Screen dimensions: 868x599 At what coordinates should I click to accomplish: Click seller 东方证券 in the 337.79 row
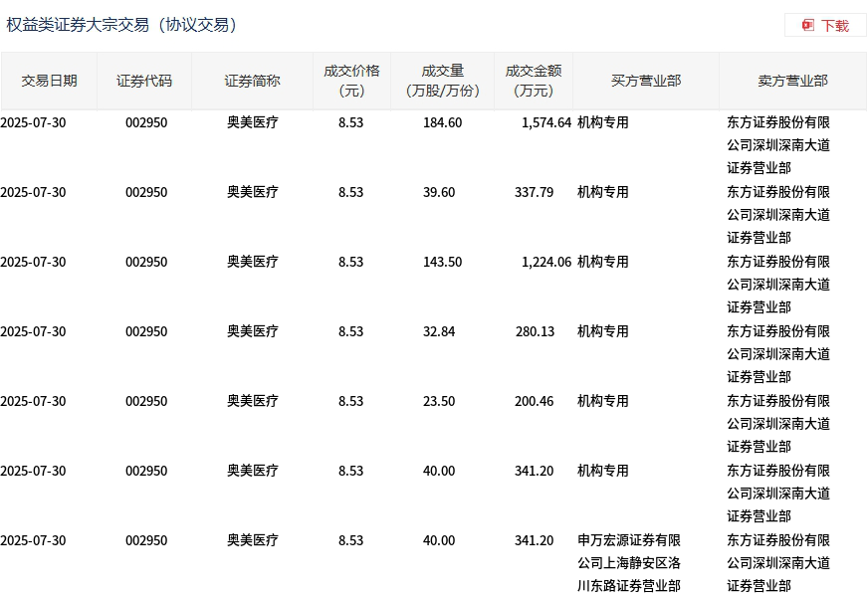[778, 215]
